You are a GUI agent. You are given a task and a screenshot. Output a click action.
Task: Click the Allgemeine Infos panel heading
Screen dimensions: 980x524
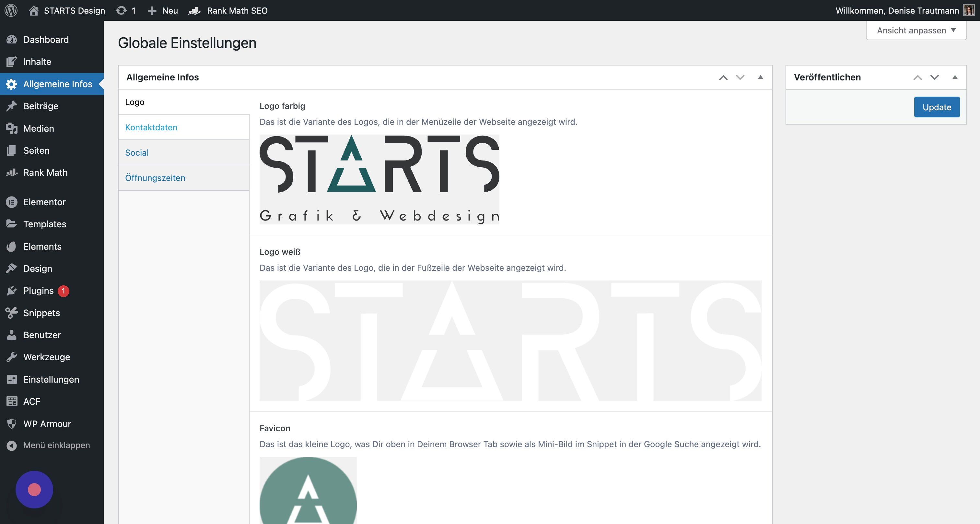162,77
